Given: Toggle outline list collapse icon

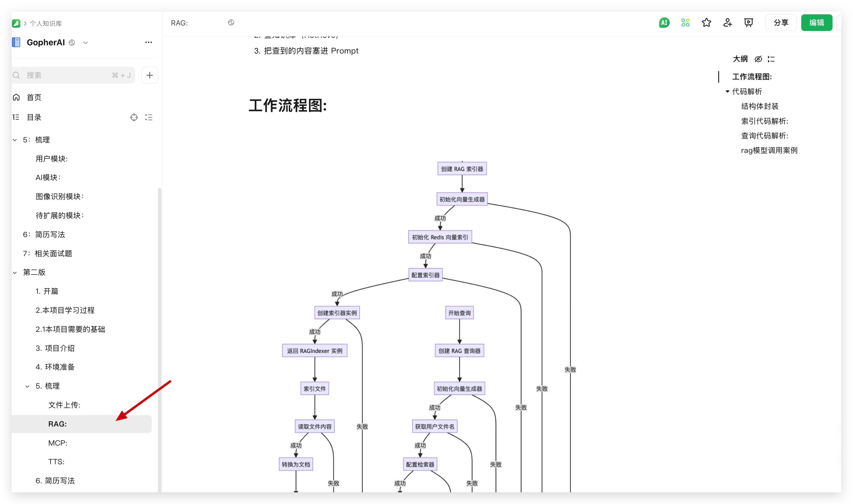Looking at the screenshot, I should (771, 59).
